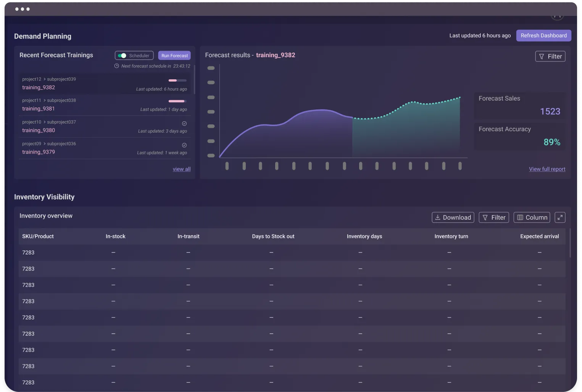Click the completed checkmark for training_9380
582x392 pixels.
tap(184, 123)
